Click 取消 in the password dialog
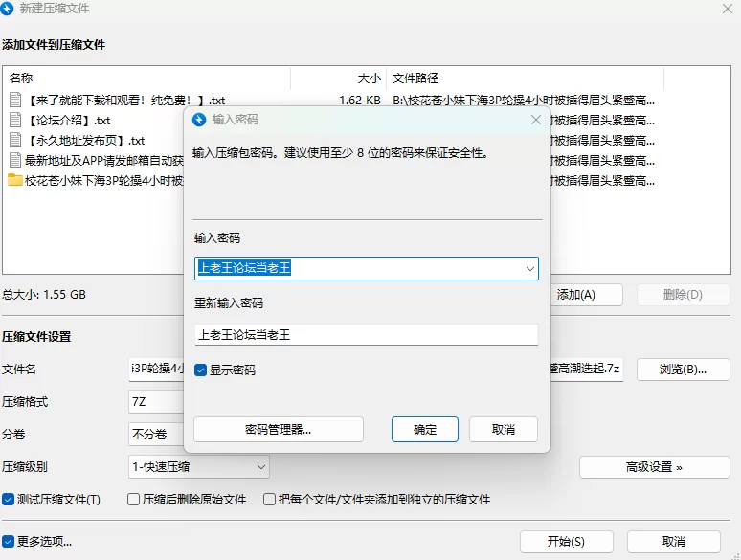This screenshot has width=741, height=560. tap(504, 429)
